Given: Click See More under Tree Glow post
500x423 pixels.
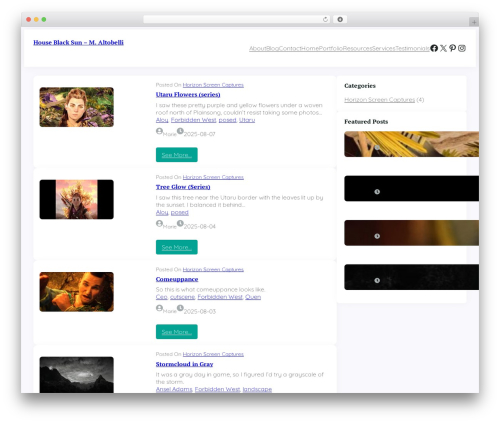Looking at the screenshot, I should tap(177, 247).
